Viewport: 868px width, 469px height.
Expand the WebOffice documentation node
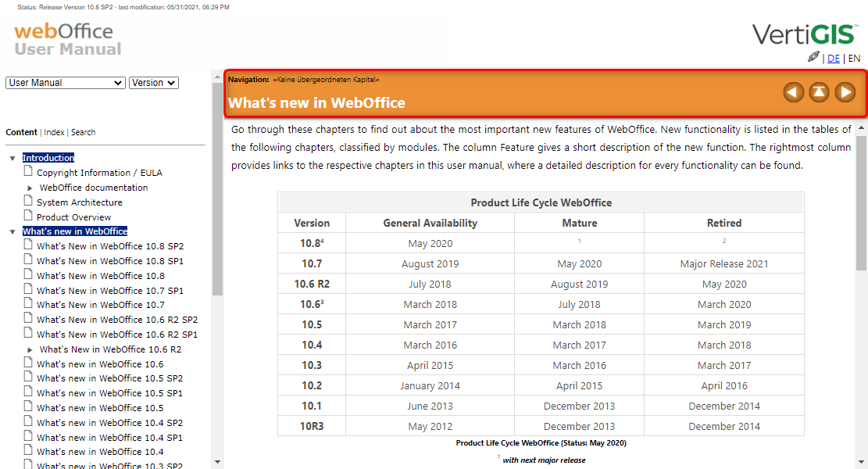click(30, 188)
